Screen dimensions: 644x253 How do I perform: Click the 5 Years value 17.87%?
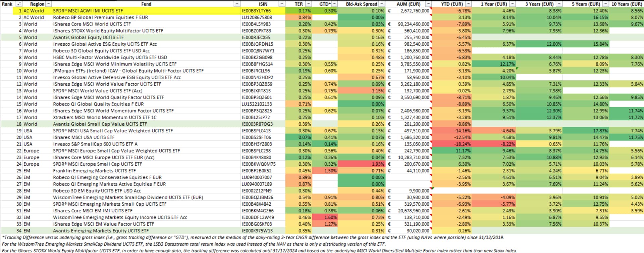(x=586, y=131)
